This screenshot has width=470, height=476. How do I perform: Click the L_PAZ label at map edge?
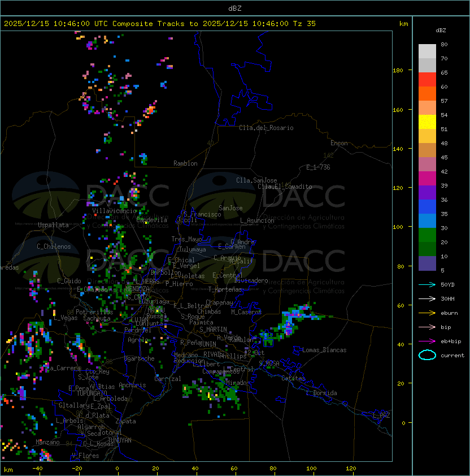coord(381,416)
